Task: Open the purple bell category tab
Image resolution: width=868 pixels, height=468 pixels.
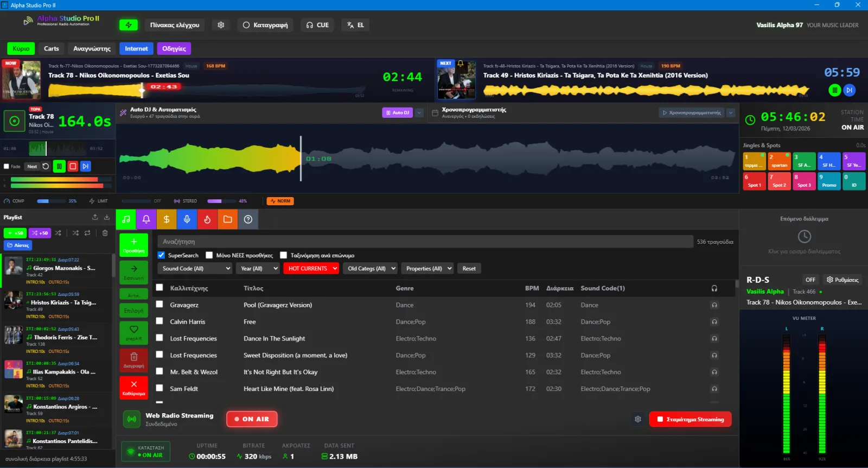Action: pos(146,219)
